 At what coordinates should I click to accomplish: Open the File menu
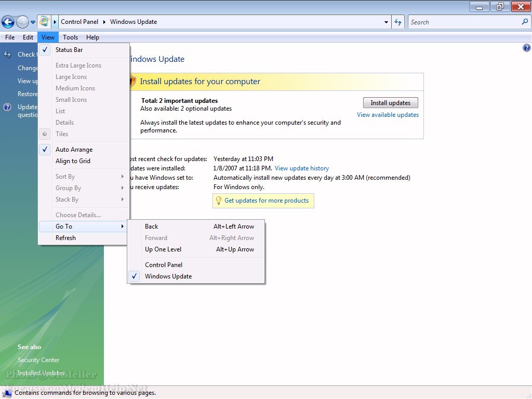click(x=10, y=37)
